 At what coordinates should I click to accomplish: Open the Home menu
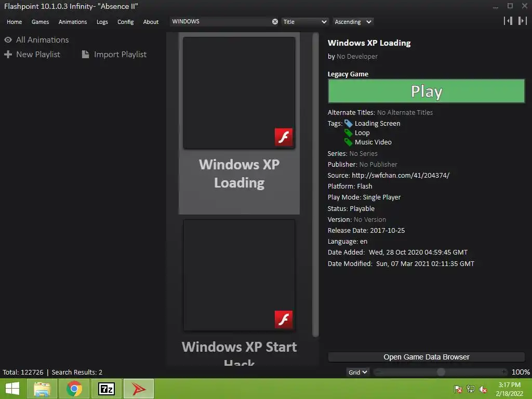point(14,22)
